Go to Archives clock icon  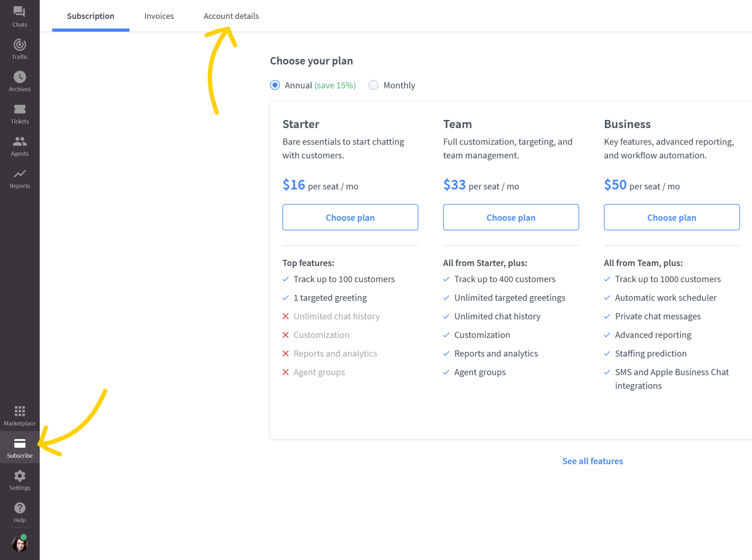pyautogui.click(x=19, y=77)
